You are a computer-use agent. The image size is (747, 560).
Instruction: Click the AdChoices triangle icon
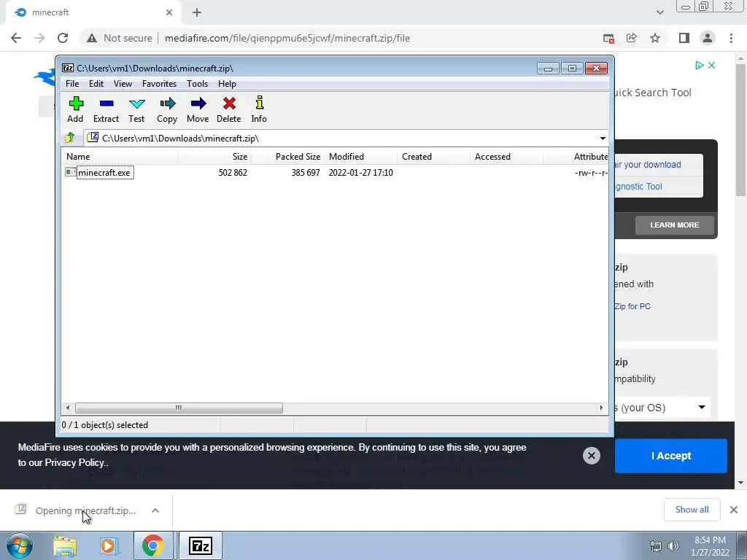[700, 65]
